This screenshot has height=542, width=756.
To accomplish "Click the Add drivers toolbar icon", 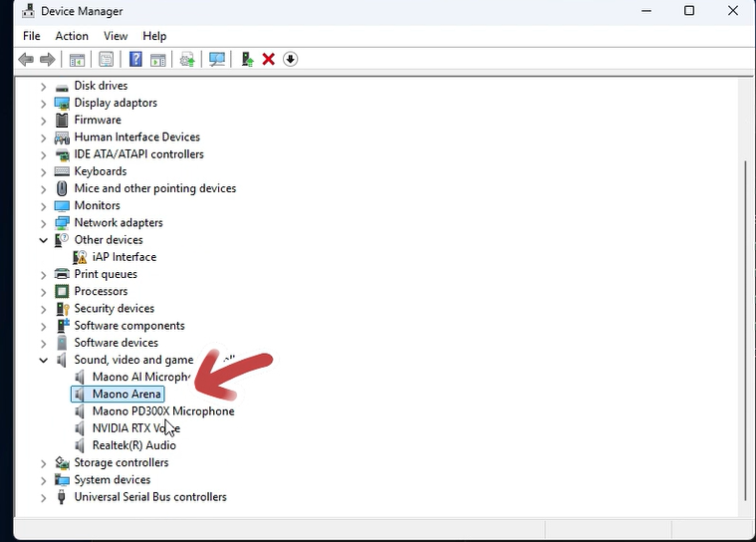I will [x=246, y=60].
